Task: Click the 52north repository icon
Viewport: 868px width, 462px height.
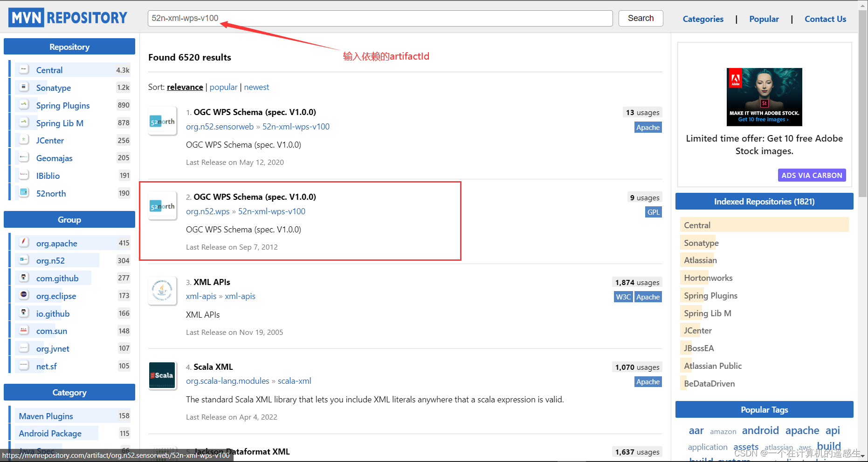Action: click(24, 193)
